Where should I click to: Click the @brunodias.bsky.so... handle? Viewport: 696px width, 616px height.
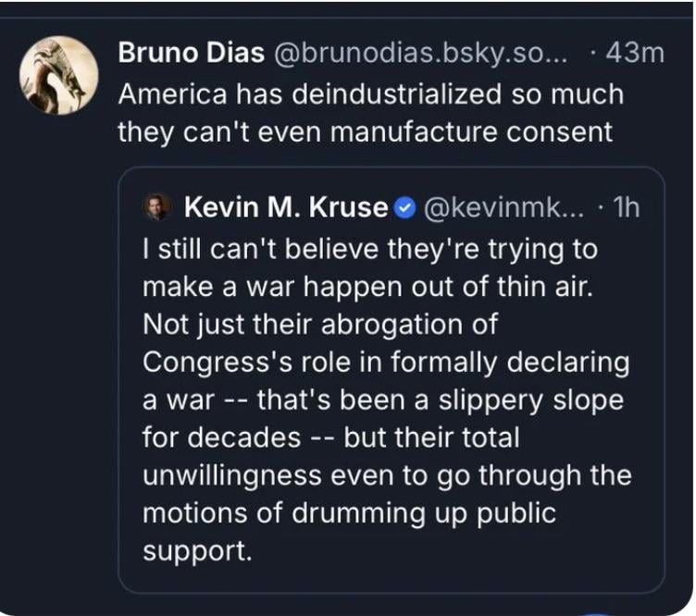click(420, 54)
